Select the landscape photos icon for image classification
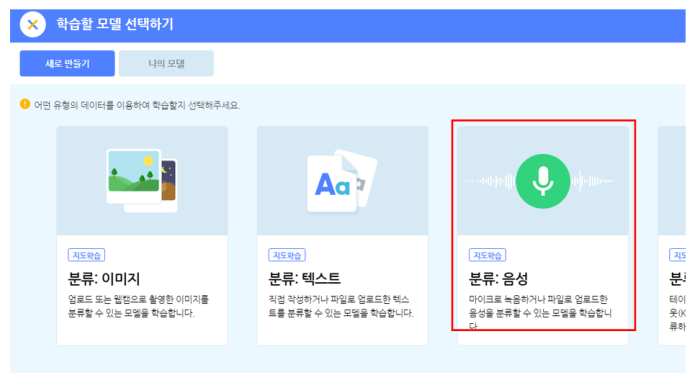 (142, 180)
